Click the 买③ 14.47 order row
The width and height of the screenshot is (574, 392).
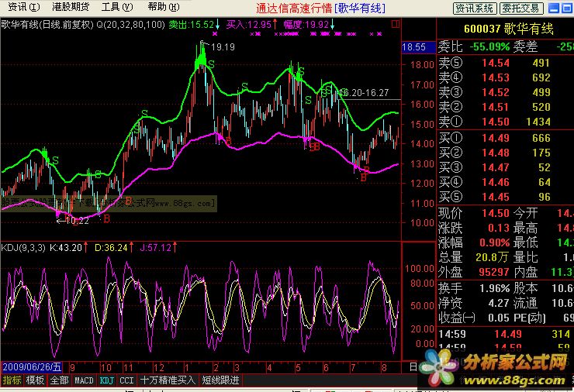[x=505, y=167]
